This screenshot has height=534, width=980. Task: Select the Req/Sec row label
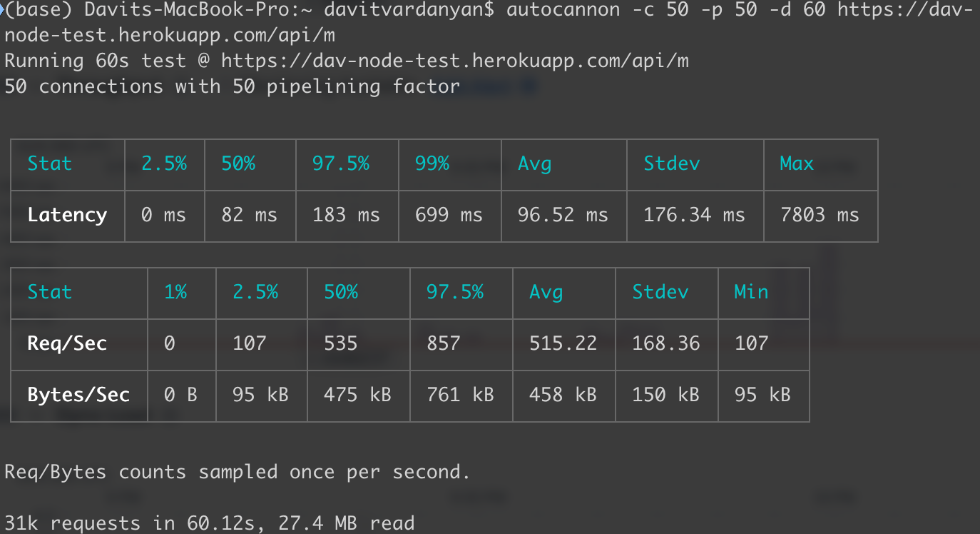[67, 343]
